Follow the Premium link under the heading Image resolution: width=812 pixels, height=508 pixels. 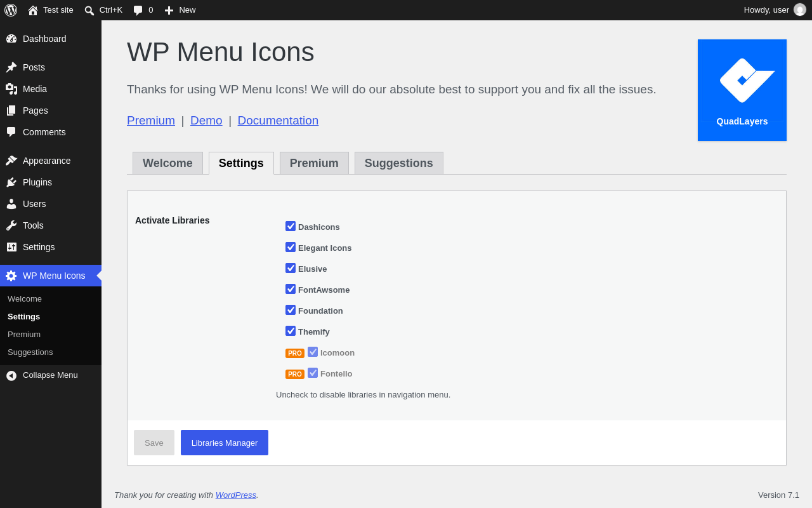point(151,121)
